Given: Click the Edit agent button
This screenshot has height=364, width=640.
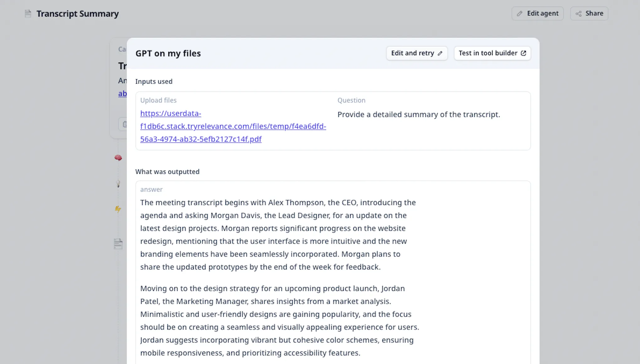Looking at the screenshot, I should [x=537, y=13].
